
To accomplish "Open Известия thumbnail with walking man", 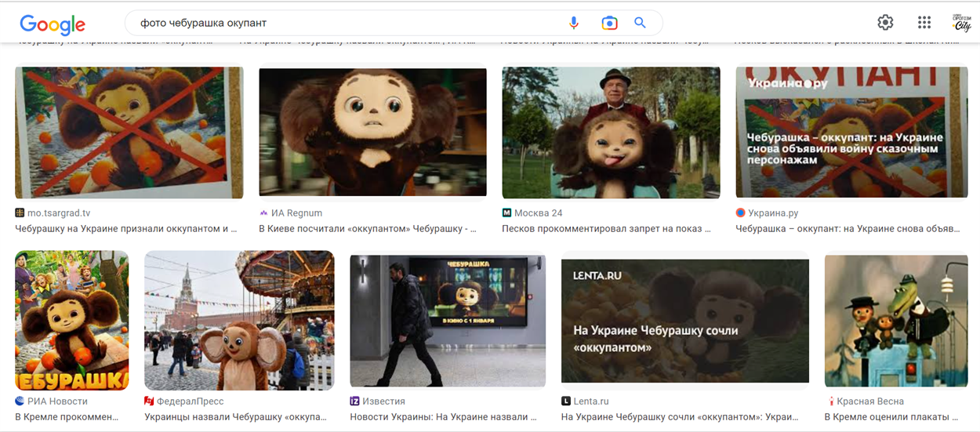I will pyautogui.click(x=448, y=321).
